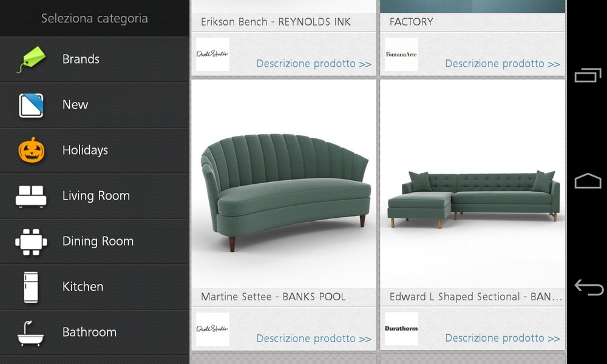The height and width of the screenshot is (364, 607).
Task: Tap the Duratherm brand logo
Action: (x=401, y=329)
